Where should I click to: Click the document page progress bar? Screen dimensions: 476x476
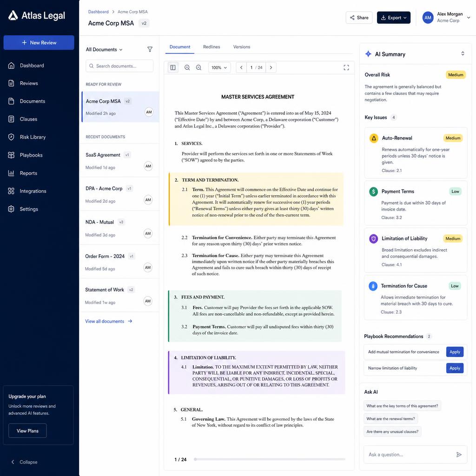270,459
